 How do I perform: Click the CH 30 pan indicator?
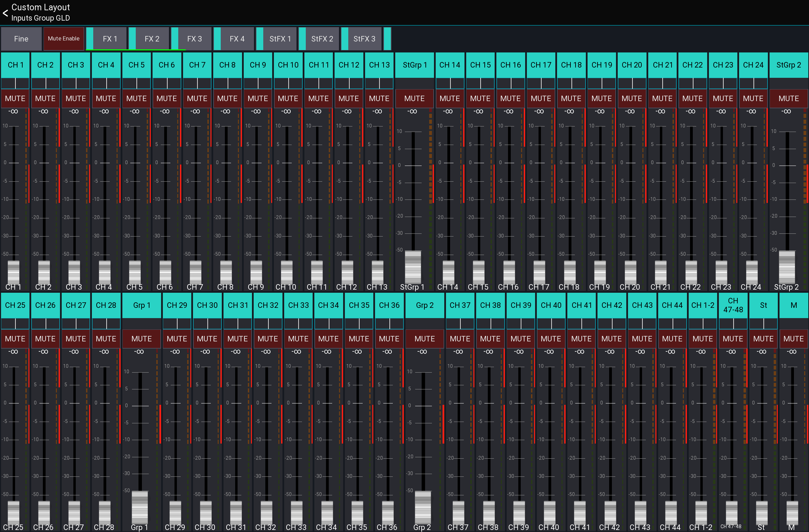click(x=207, y=324)
